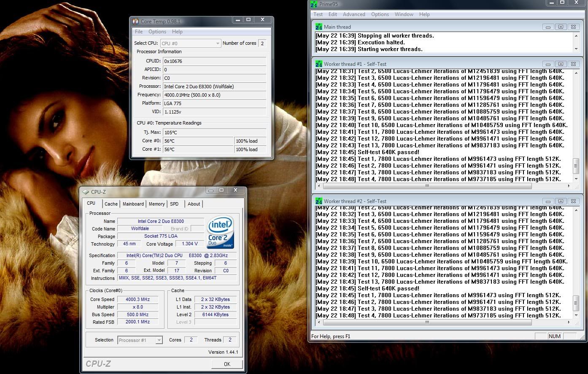Minimize the Main thread child window

point(548,27)
